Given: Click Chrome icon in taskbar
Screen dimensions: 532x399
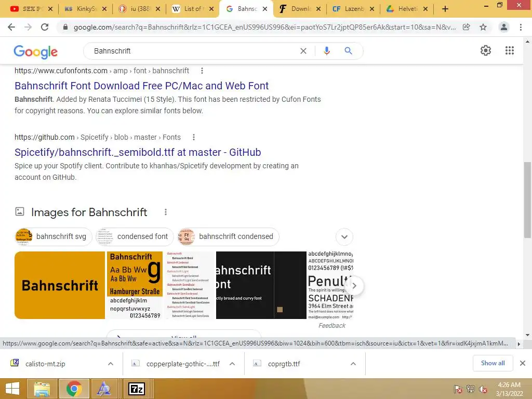Looking at the screenshot, I should pos(74,389).
